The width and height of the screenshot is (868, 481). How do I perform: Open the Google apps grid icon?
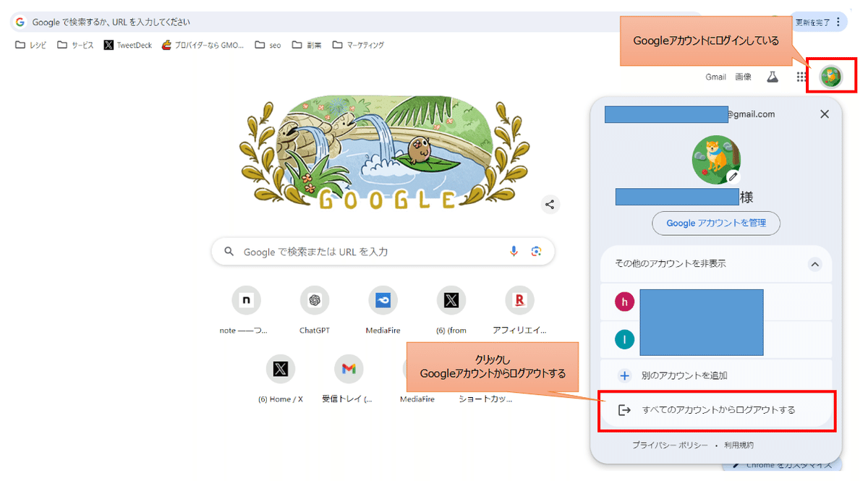tap(801, 77)
